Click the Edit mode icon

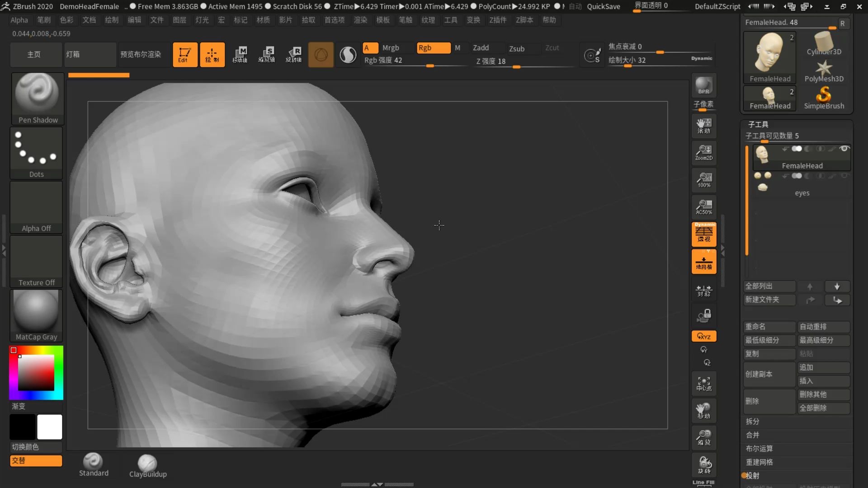point(185,55)
